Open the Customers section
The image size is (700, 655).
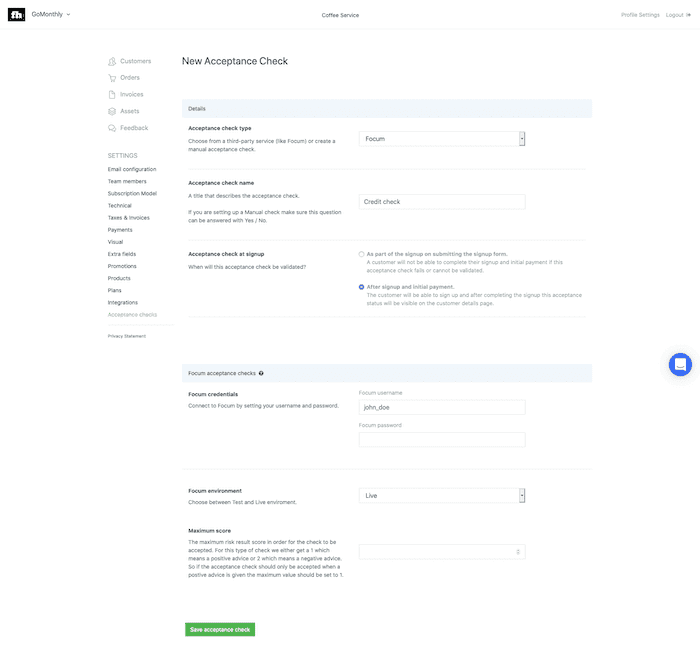tap(136, 61)
